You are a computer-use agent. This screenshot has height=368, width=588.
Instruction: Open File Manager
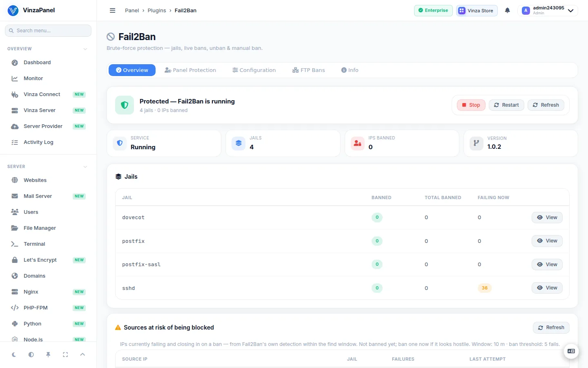(48, 228)
